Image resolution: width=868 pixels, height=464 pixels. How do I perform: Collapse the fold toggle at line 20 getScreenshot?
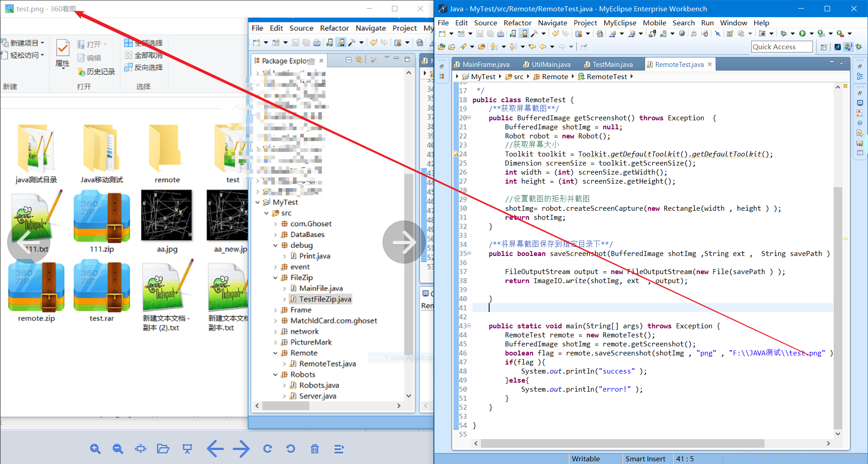point(469,118)
